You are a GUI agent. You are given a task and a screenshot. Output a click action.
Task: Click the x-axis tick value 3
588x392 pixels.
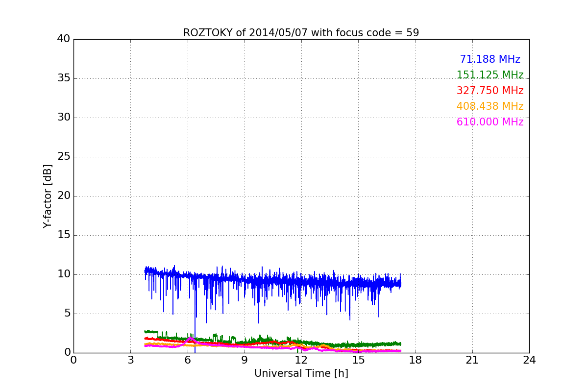(130, 360)
